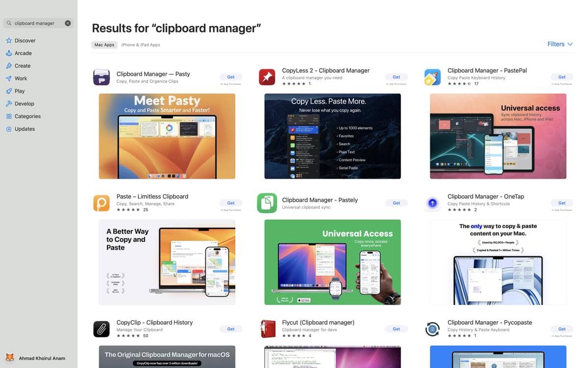Click the Categories grid icon in sidebar
The image size is (588, 368).
[9, 116]
